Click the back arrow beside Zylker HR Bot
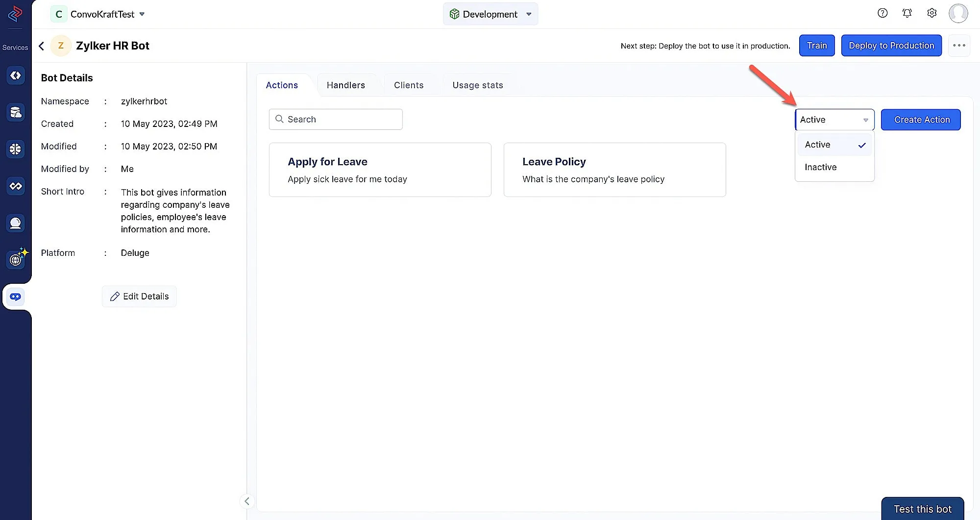980x520 pixels. pyautogui.click(x=42, y=46)
